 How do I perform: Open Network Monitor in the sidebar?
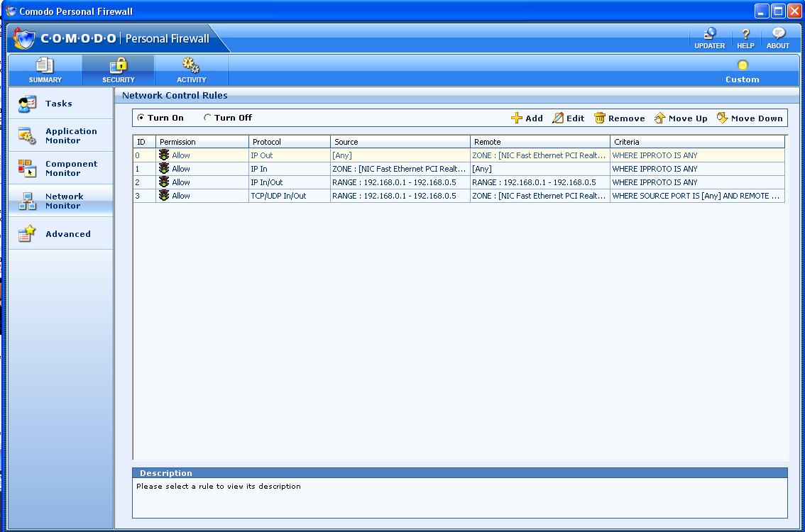coord(60,201)
